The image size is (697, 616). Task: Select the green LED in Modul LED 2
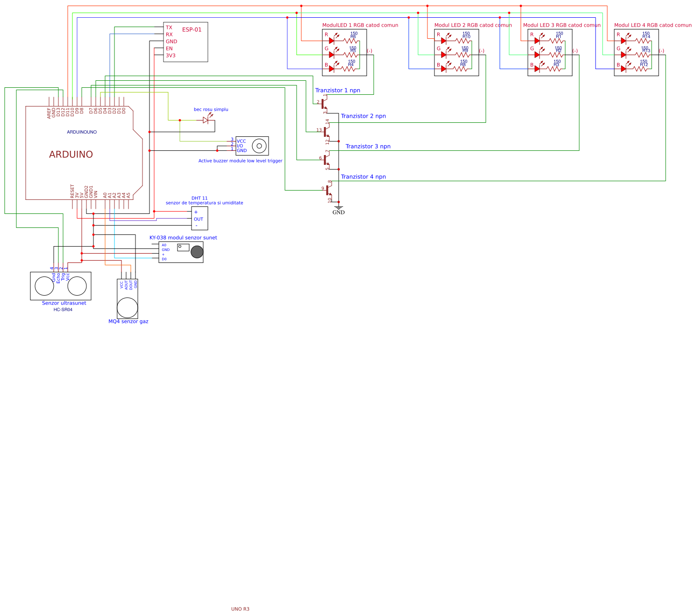click(444, 54)
